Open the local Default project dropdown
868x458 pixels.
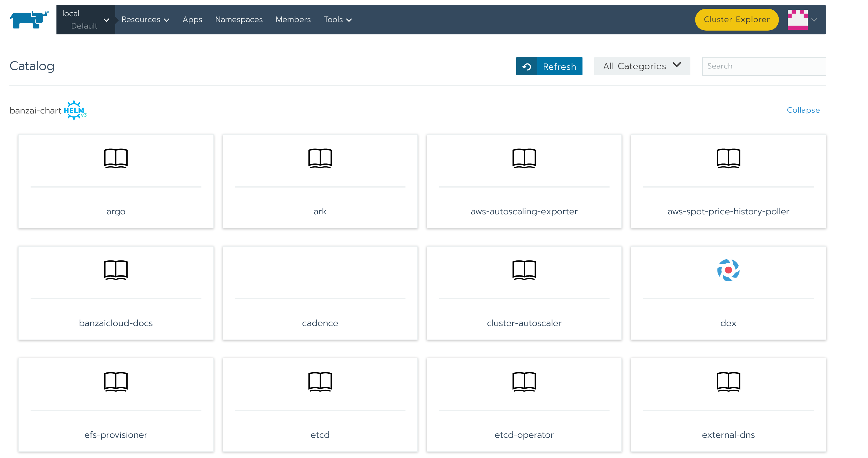pyautogui.click(x=86, y=19)
